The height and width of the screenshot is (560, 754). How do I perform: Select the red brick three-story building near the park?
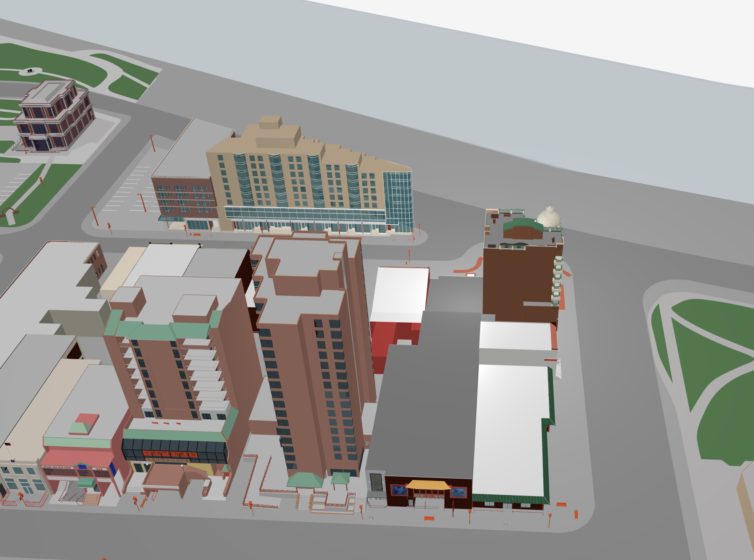pyautogui.click(x=53, y=116)
